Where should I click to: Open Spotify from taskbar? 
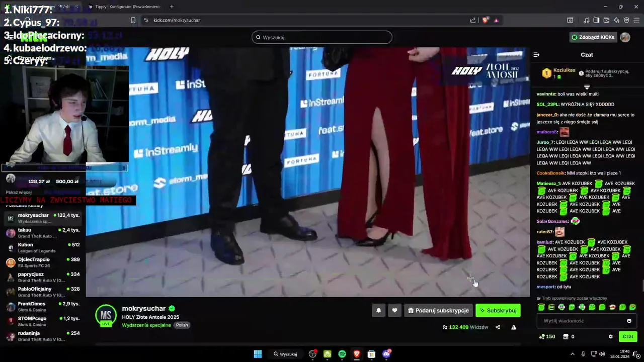pyautogui.click(x=342, y=354)
